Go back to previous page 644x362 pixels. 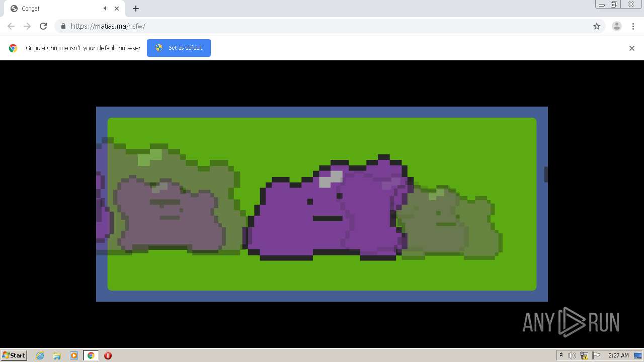coord(11,26)
